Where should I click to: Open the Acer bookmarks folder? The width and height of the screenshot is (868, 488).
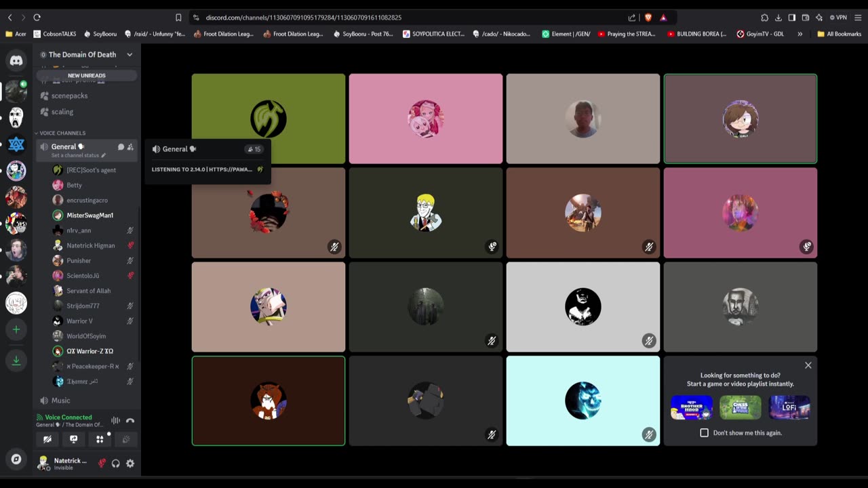[x=15, y=34]
